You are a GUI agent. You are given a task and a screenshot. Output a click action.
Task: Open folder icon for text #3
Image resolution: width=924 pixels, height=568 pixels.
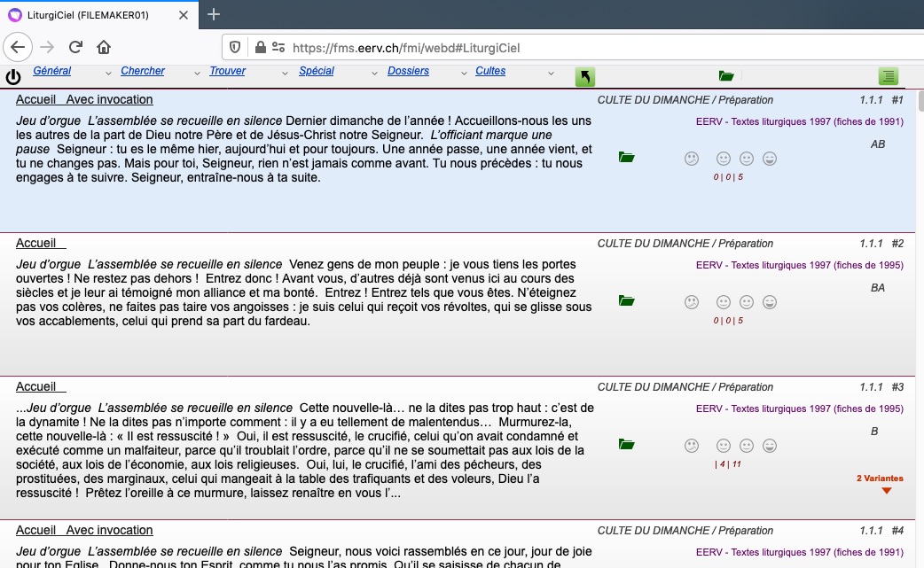626,445
